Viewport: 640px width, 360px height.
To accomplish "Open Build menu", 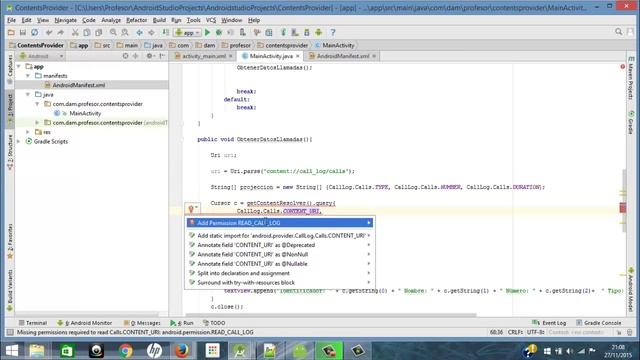I will 159,20.
